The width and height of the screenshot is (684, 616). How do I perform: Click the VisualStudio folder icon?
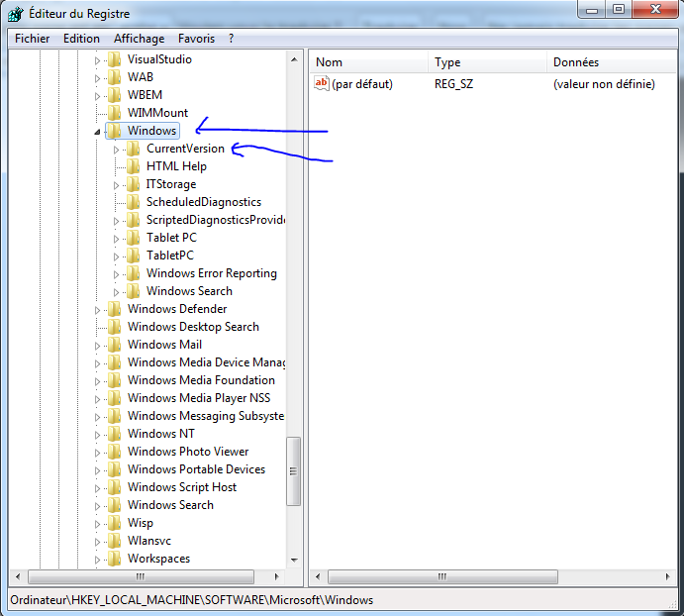(114, 59)
